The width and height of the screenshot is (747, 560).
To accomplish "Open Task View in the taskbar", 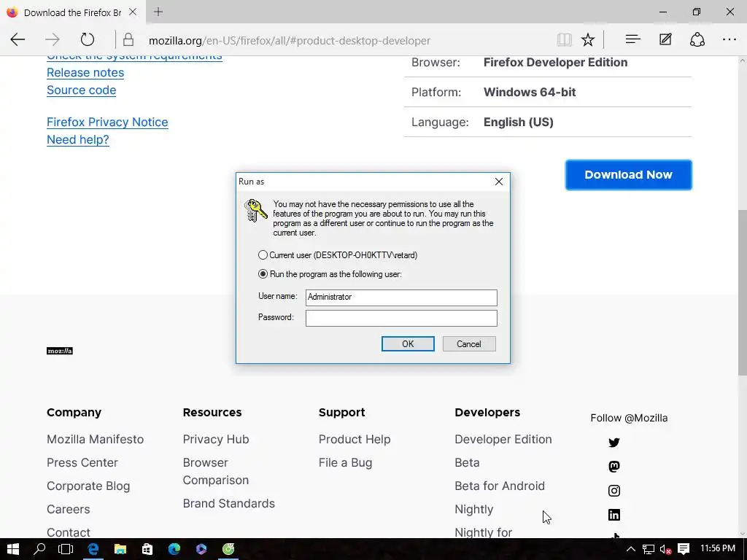I will point(65,549).
